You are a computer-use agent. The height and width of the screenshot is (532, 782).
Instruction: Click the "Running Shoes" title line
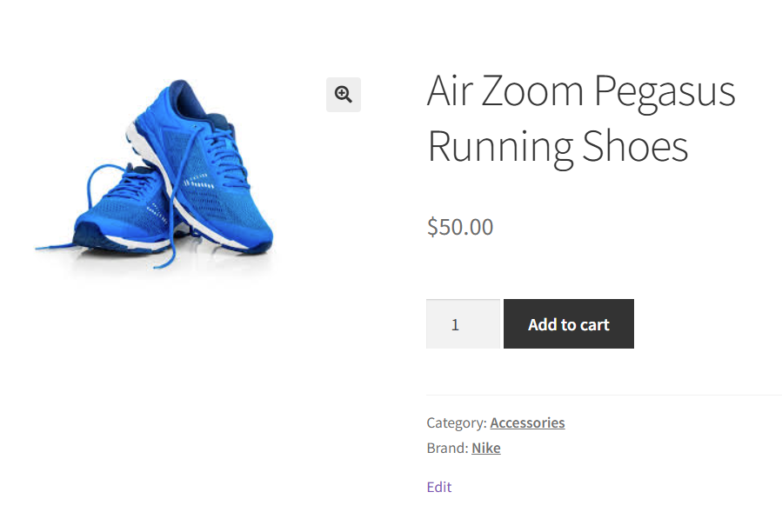coord(558,146)
